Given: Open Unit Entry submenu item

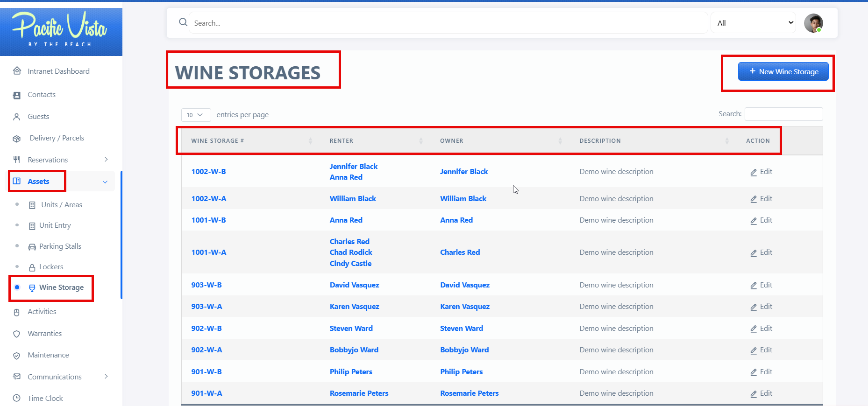Looking at the screenshot, I should (x=55, y=225).
